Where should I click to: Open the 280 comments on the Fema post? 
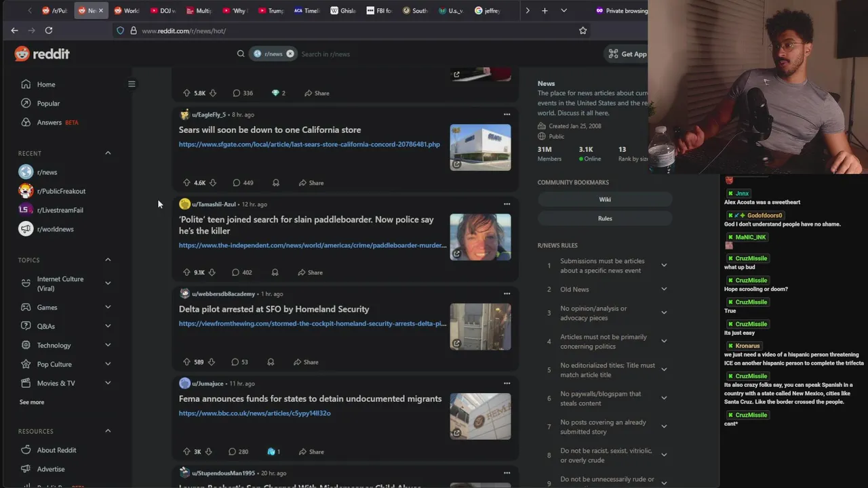(238, 451)
